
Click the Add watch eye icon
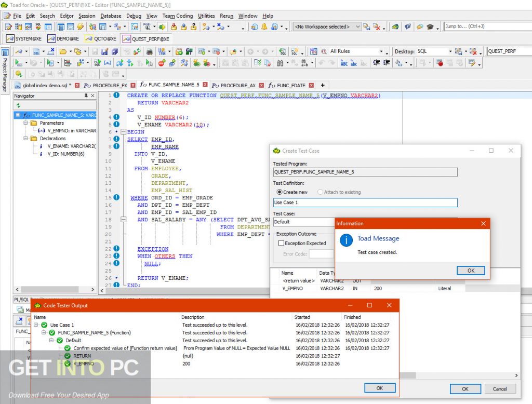click(x=172, y=63)
